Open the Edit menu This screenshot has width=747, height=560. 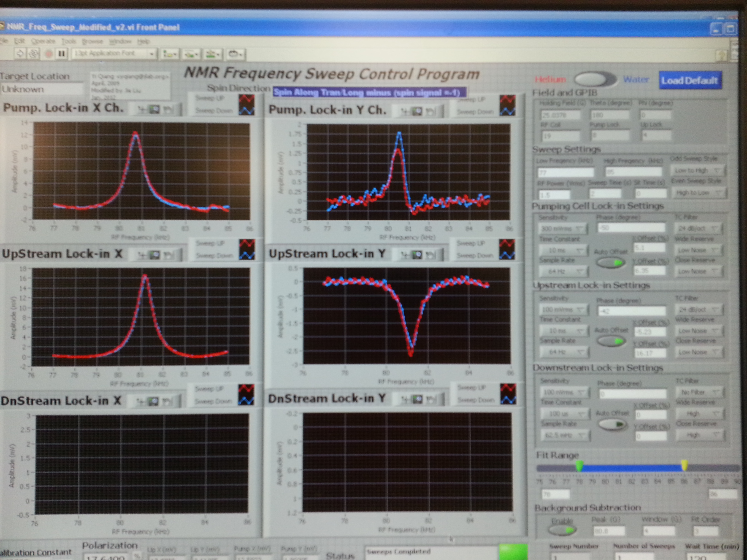20,41
